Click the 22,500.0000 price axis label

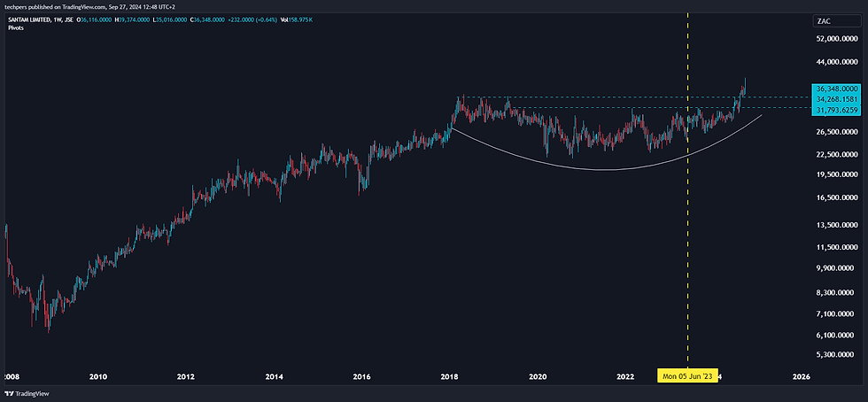tap(836, 154)
